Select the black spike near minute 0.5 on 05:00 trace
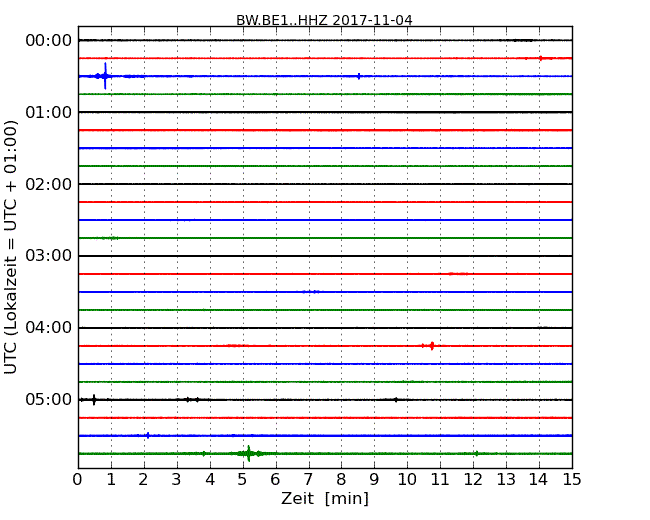This screenshot has height=520, width=650. click(x=94, y=399)
